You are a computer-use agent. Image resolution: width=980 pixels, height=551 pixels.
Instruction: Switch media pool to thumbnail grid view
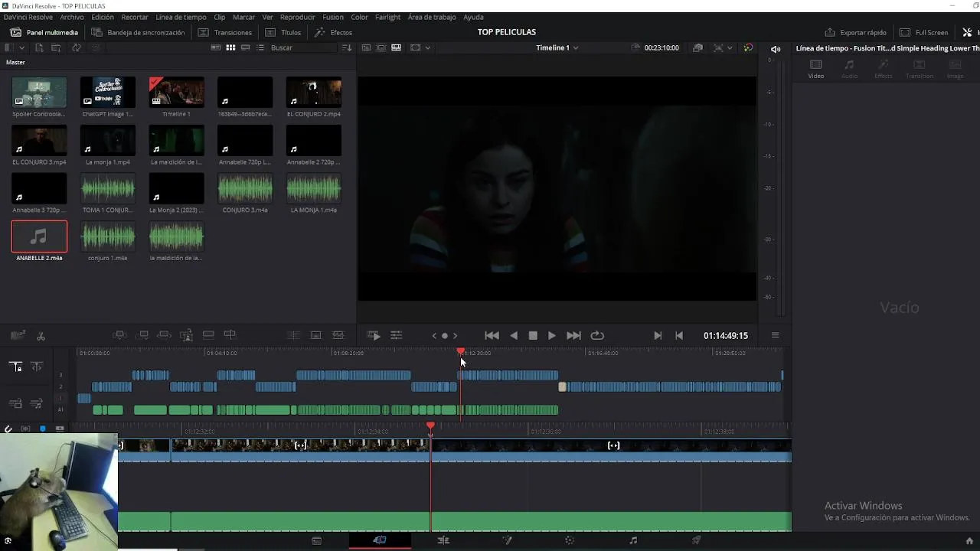pyautogui.click(x=230, y=47)
